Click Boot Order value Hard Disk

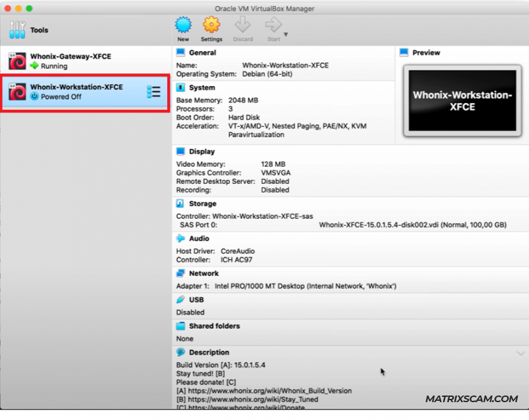coord(244,117)
